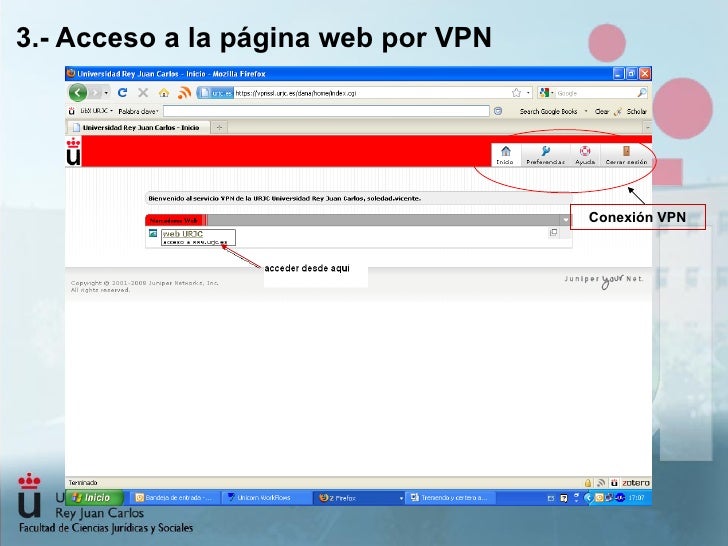
Task: Click the Stop loading X icon
Action: [143, 93]
